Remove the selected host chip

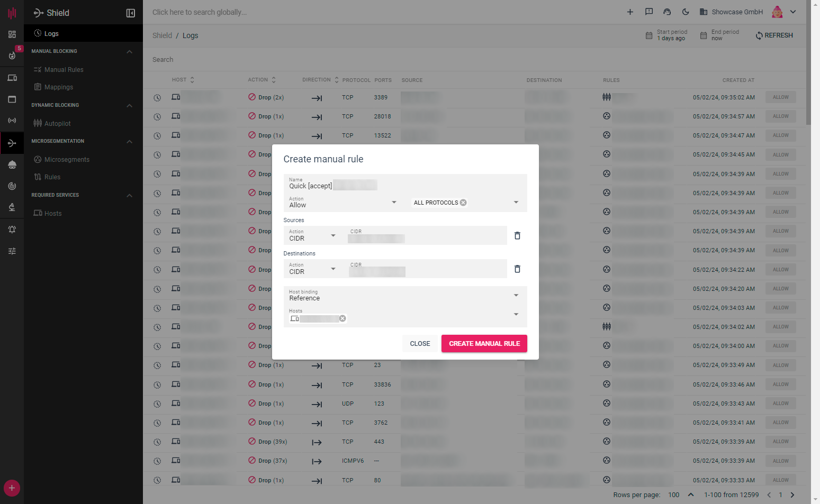[x=343, y=318]
